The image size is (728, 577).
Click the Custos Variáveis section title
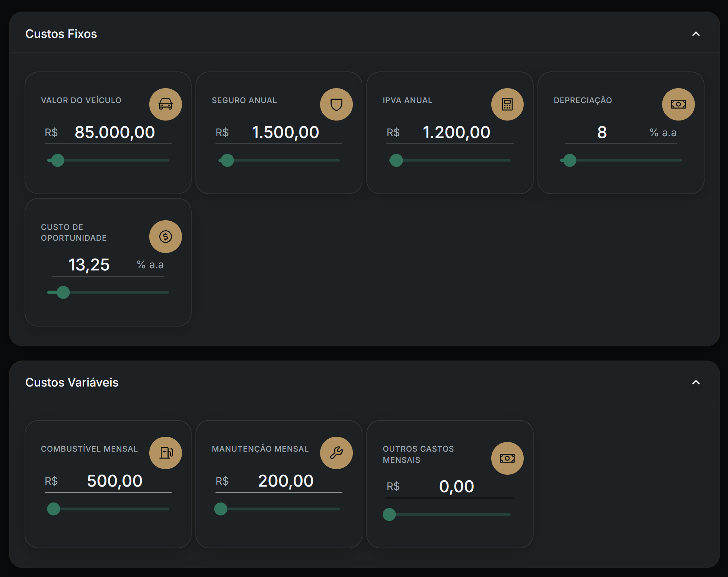coord(72,382)
